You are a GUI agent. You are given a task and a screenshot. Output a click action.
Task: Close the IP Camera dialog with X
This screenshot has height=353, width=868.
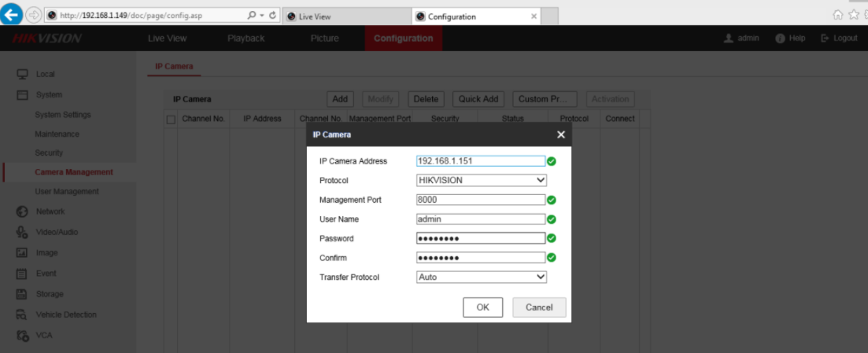click(560, 134)
